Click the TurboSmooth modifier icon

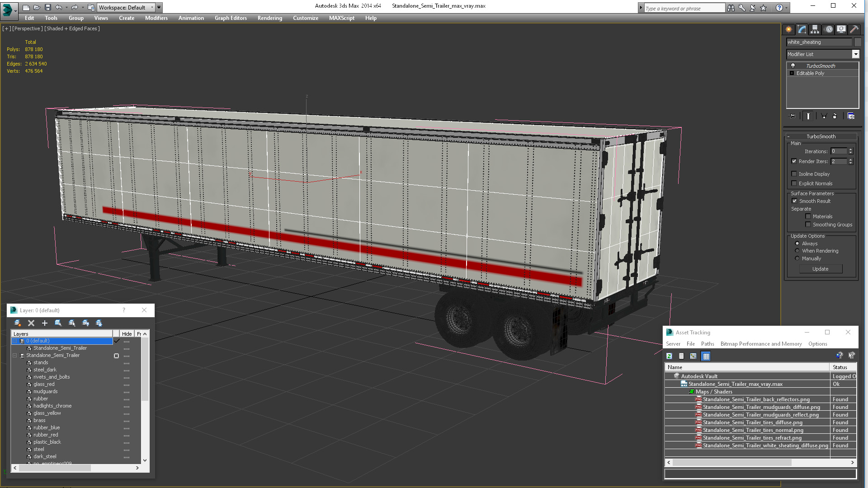[793, 65]
